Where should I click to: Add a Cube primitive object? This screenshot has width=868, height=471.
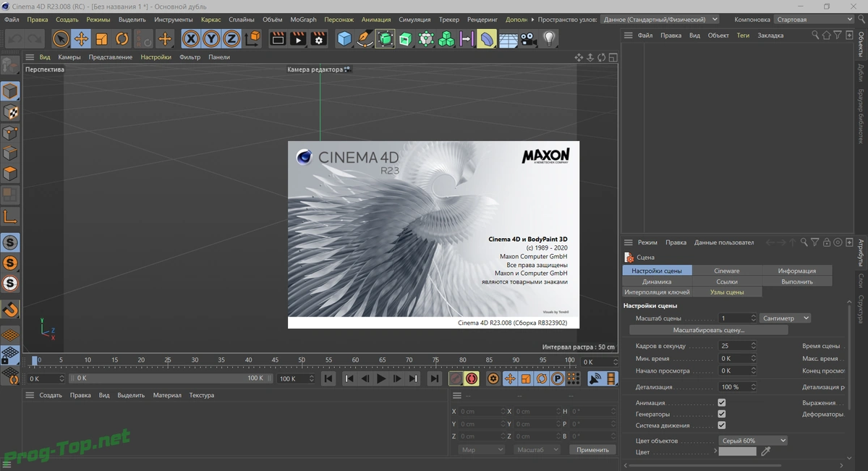345,38
